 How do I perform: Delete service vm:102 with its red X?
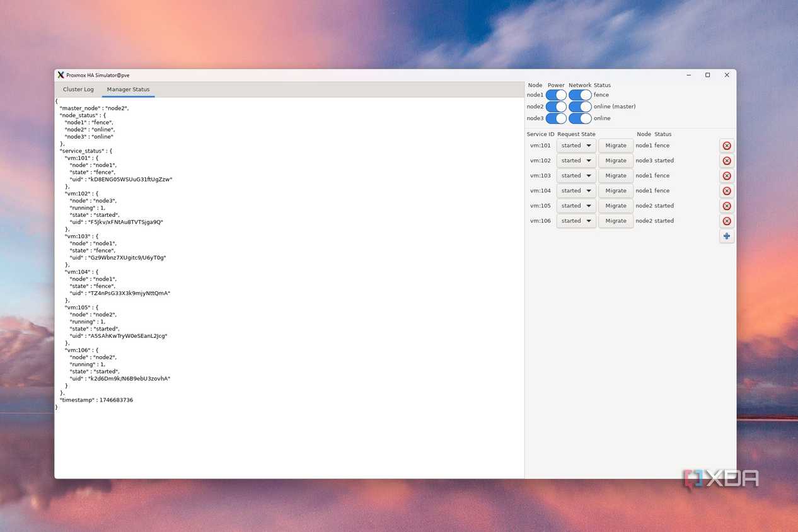pyautogui.click(x=727, y=161)
